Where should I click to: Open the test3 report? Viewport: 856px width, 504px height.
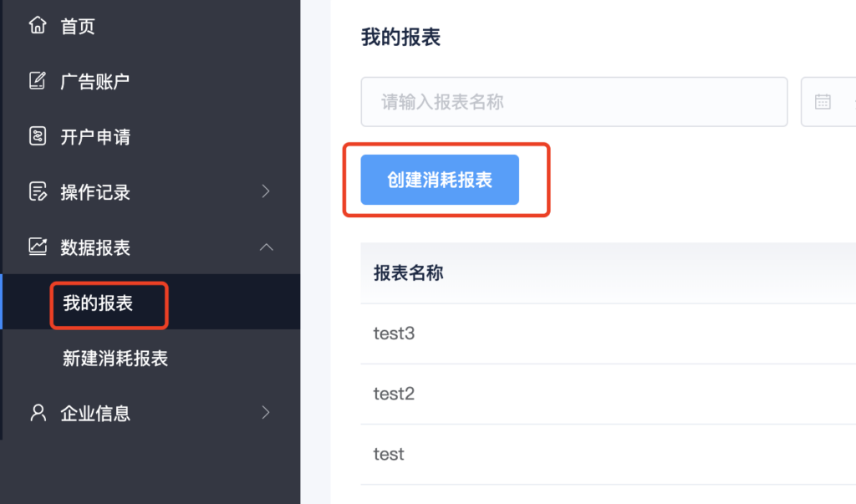point(394,333)
